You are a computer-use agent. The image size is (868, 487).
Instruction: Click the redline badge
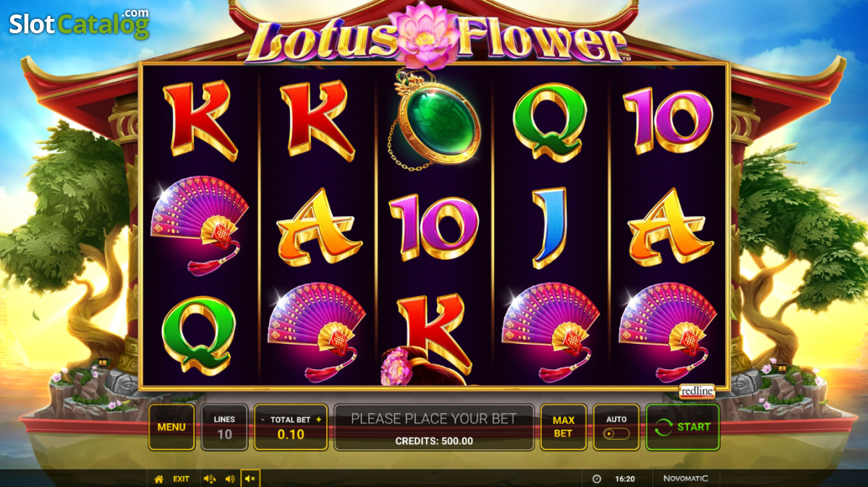tap(697, 391)
